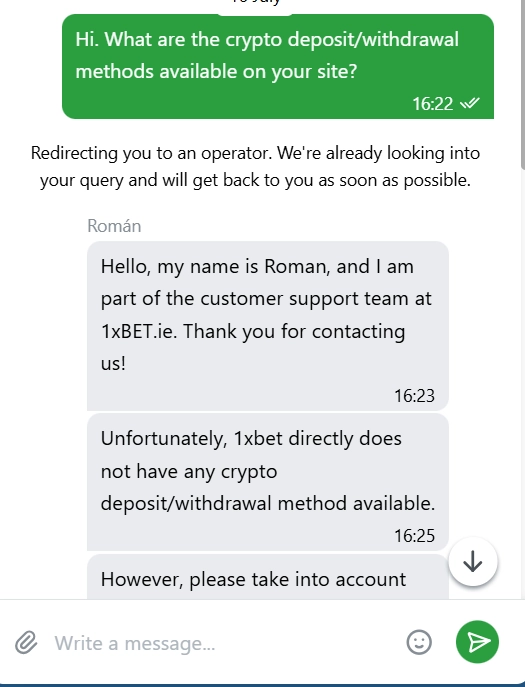
Task: Click 'methods available on your site?' text
Action: (x=216, y=71)
